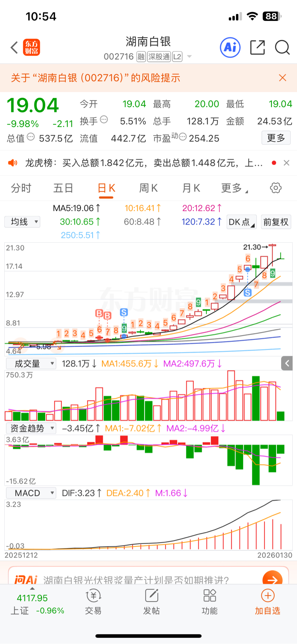Select the 日K tab
Screen dimensions: 297x644
106,188
